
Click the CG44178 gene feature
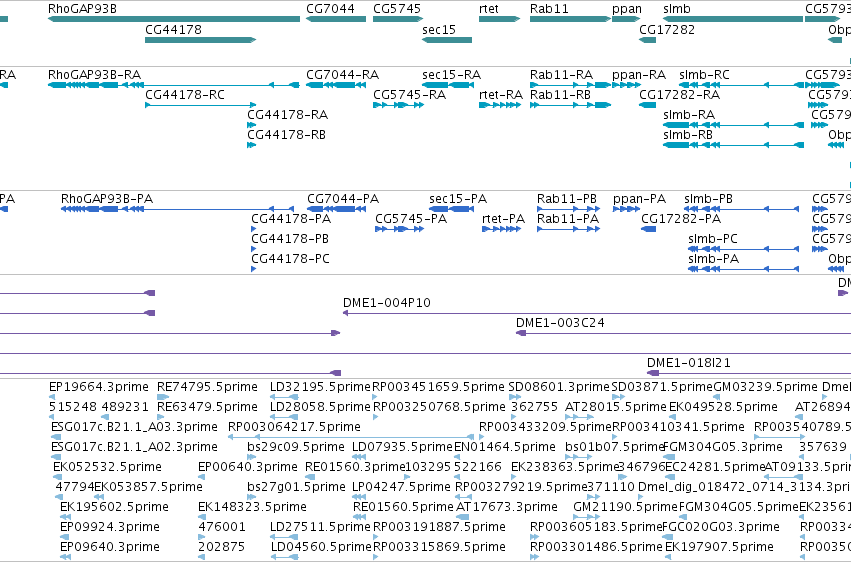pos(200,40)
